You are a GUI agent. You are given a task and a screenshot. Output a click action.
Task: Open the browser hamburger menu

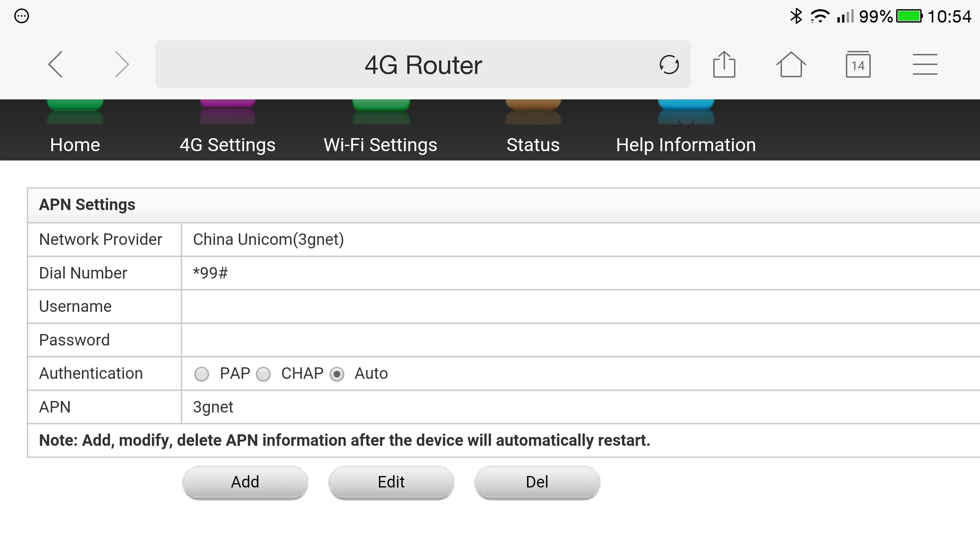pos(925,64)
